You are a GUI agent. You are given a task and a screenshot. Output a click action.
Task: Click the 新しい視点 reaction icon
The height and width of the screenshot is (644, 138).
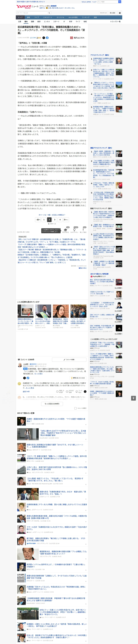click(83, 230)
